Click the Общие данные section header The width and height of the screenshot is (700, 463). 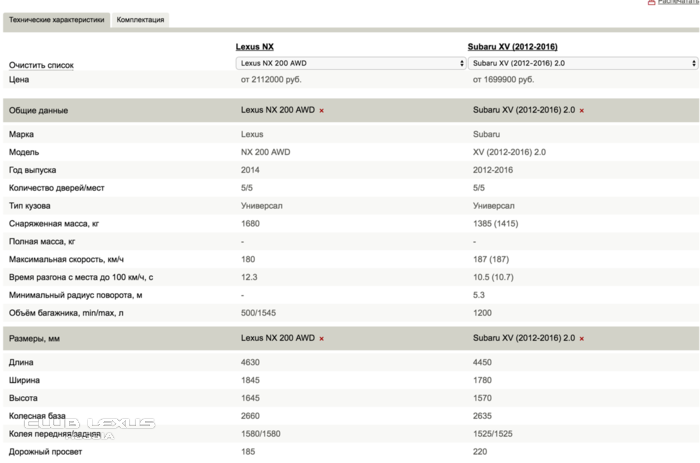pyautogui.click(x=38, y=111)
